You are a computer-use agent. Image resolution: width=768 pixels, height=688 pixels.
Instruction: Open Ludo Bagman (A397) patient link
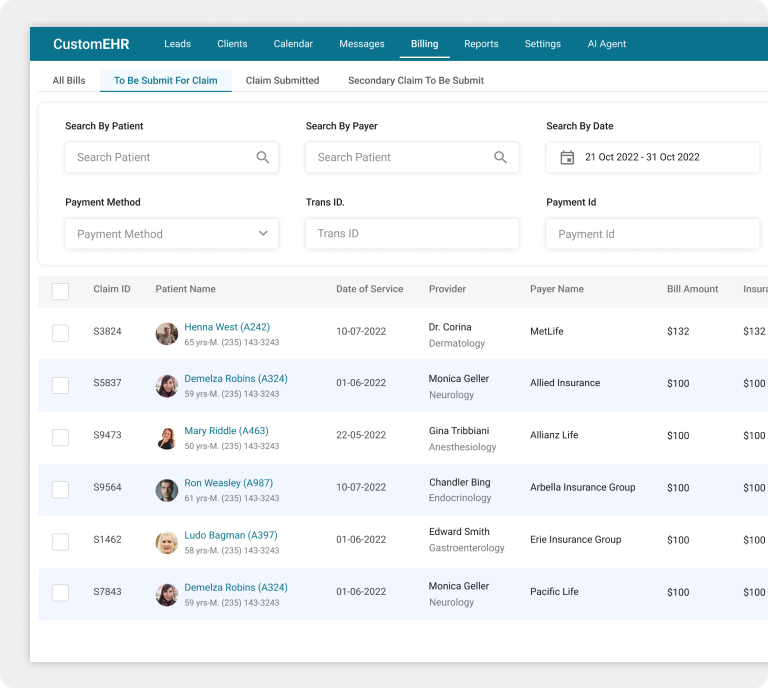tap(231, 535)
